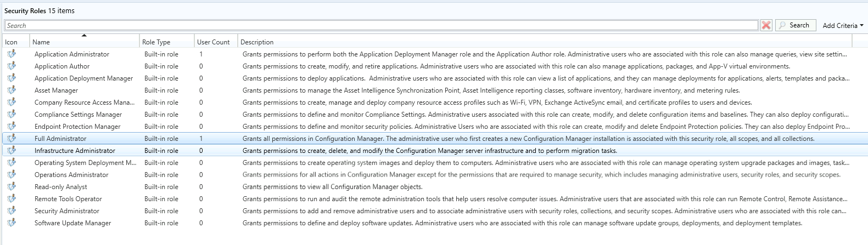This screenshot has width=868, height=245.
Task: Select the Compliance Settings Manager name
Action: (78, 115)
